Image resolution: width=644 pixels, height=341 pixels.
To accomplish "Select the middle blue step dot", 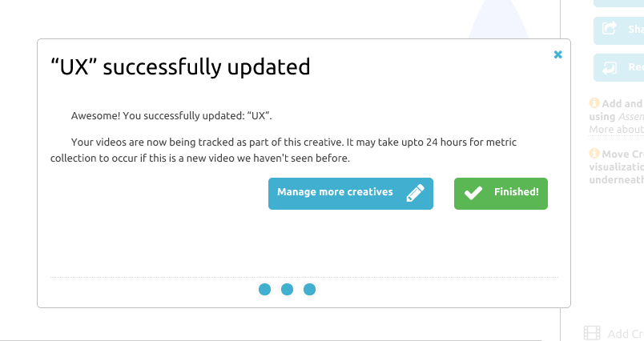I will (288, 289).
